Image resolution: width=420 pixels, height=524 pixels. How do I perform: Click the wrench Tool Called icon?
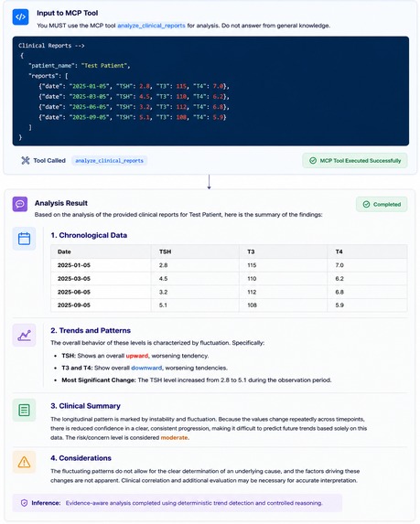(26, 160)
